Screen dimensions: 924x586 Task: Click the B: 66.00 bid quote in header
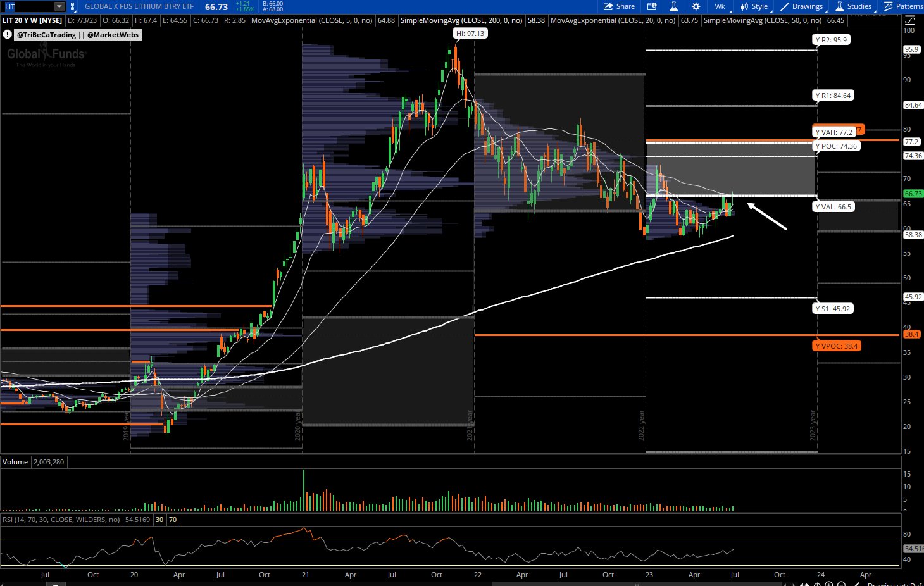click(273, 4)
